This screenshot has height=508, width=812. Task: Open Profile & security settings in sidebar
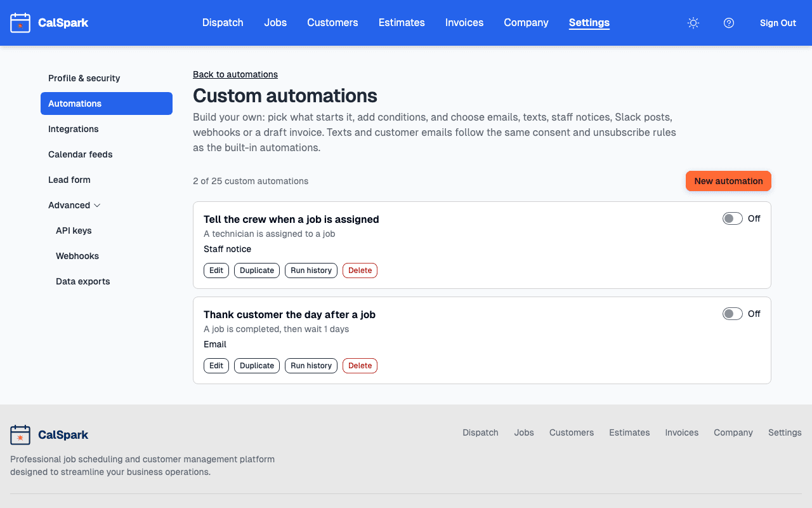coord(107,78)
